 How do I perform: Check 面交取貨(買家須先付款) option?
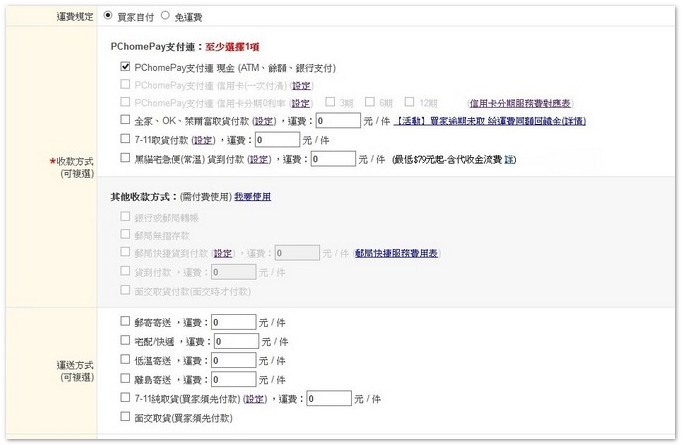coord(125,417)
